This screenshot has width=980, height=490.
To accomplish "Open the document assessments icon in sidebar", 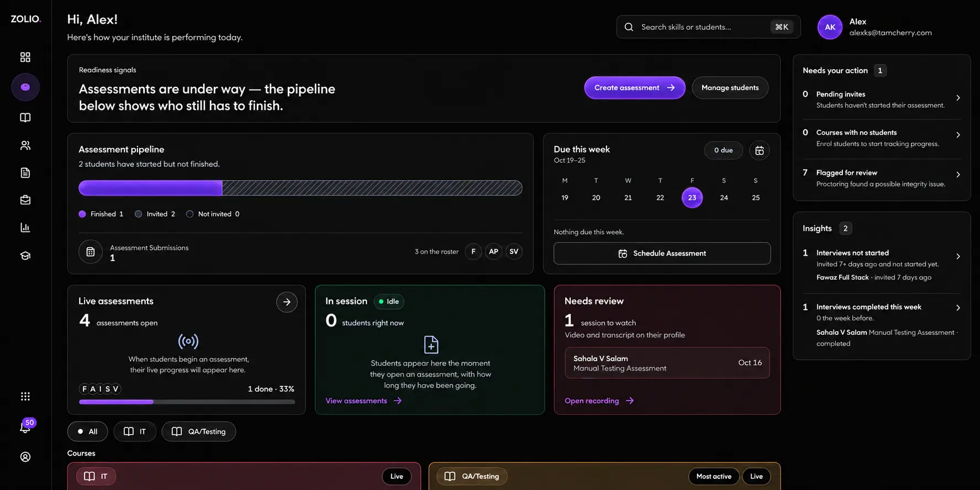I will [x=25, y=173].
